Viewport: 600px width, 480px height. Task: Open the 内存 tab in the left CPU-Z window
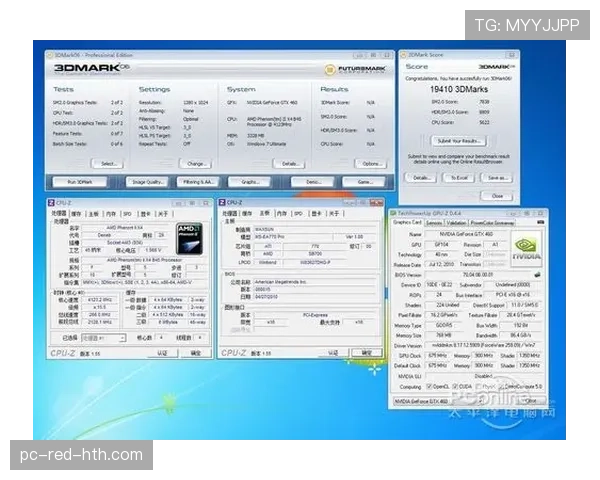point(111,214)
